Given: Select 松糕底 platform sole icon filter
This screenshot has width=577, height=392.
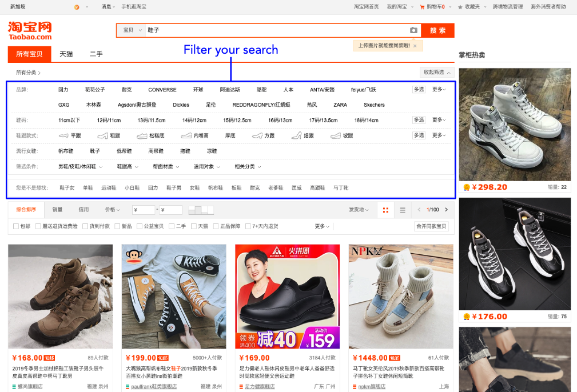Looking at the screenshot, I should [150, 135].
